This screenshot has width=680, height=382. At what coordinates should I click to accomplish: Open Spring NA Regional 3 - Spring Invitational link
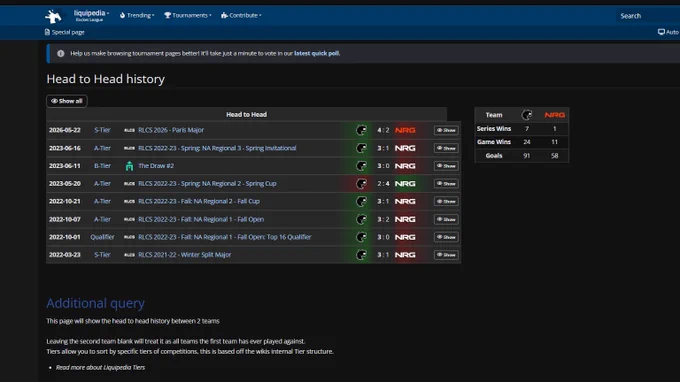point(217,148)
